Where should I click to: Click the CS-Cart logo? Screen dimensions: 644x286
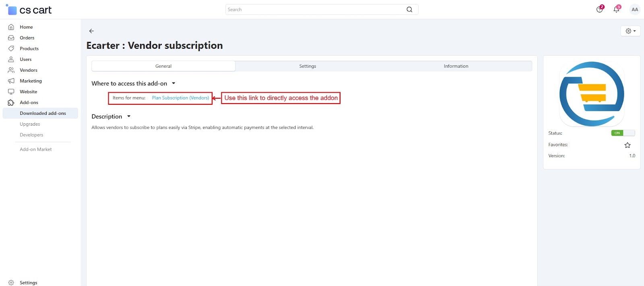pyautogui.click(x=29, y=10)
